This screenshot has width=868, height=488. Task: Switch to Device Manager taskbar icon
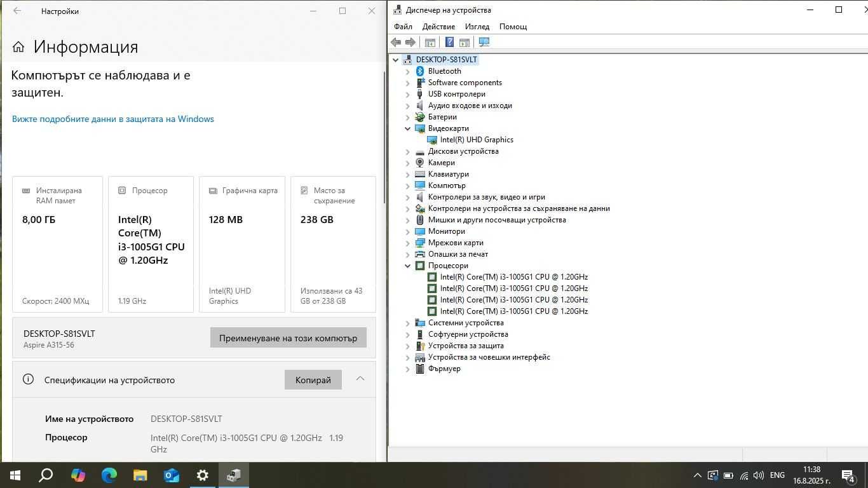tap(233, 475)
